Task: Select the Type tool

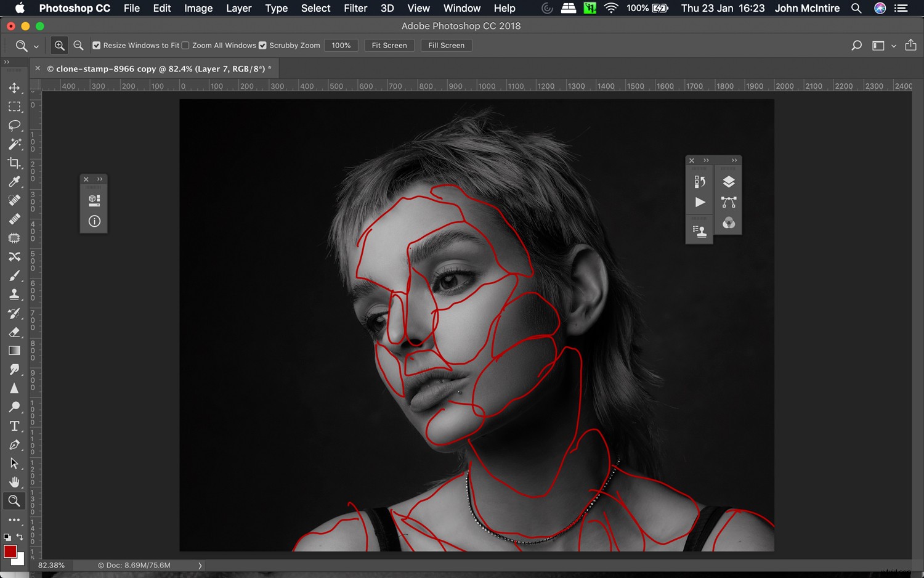Action: pyautogui.click(x=15, y=426)
